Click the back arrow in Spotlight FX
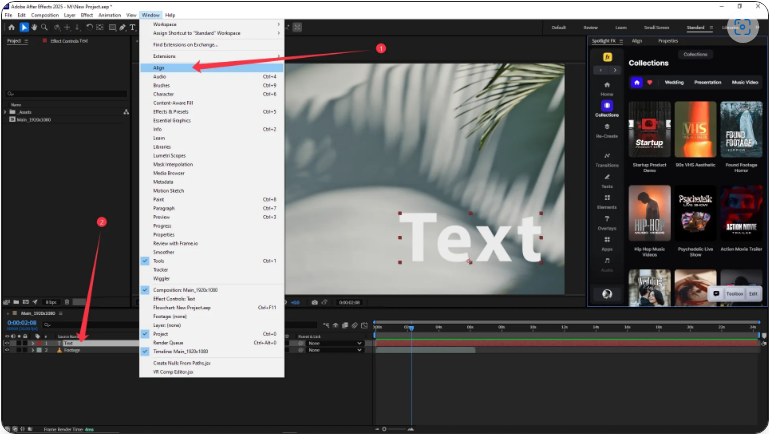Screen dimensions: 769x434 [x=601, y=70]
